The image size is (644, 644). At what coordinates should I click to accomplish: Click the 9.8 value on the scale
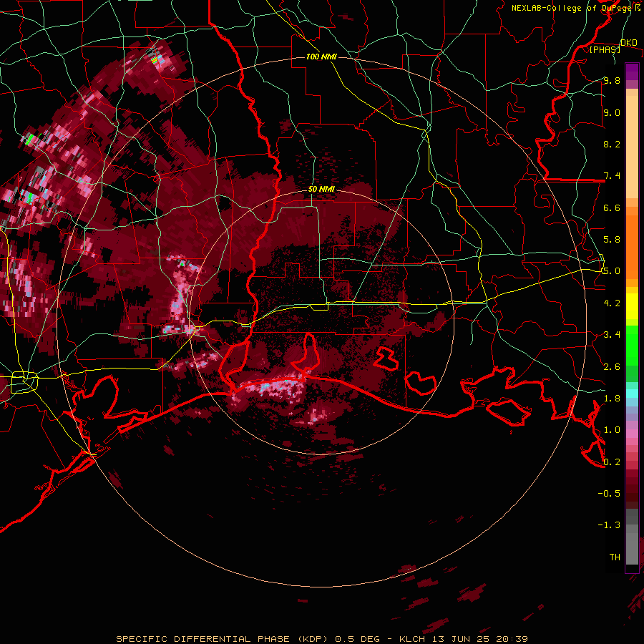click(x=612, y=81)
